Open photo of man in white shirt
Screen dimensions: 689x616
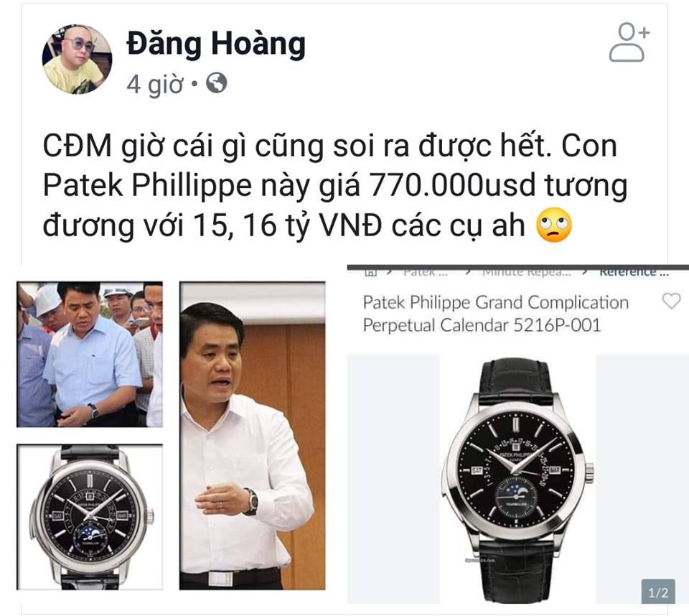(x=252, y=436)
